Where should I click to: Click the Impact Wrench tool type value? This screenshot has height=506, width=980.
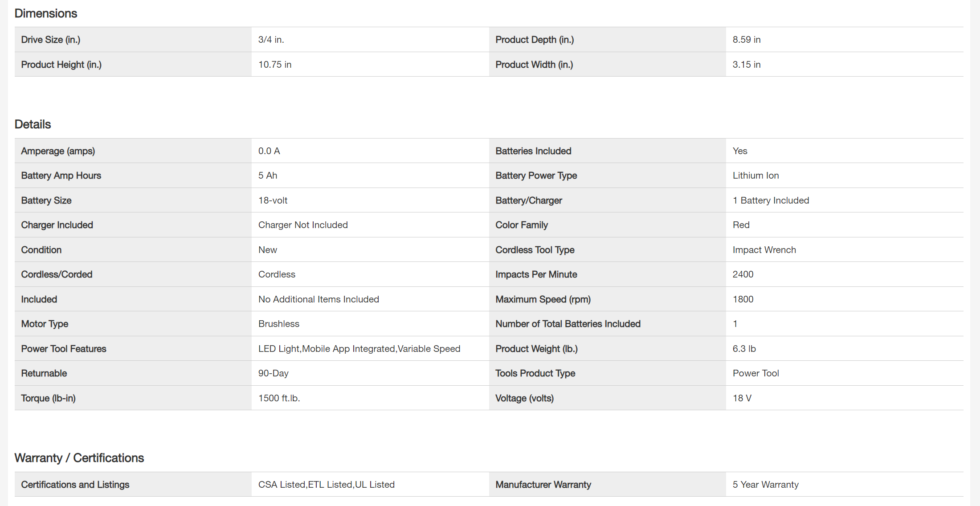coord(764,250)
